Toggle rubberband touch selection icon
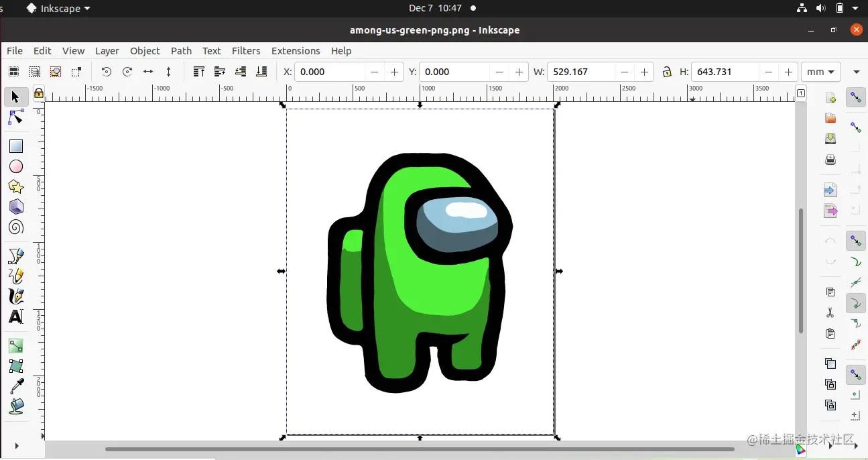Viewport: 868px width, 460px height. click(76, 72)
